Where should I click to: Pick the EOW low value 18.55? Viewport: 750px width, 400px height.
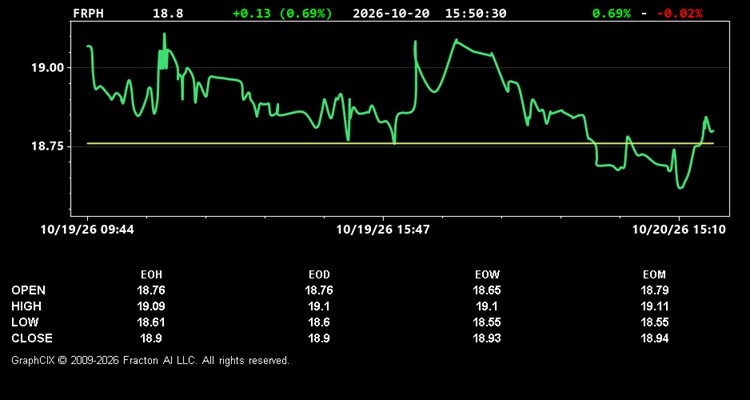click(x=487, y=322)
